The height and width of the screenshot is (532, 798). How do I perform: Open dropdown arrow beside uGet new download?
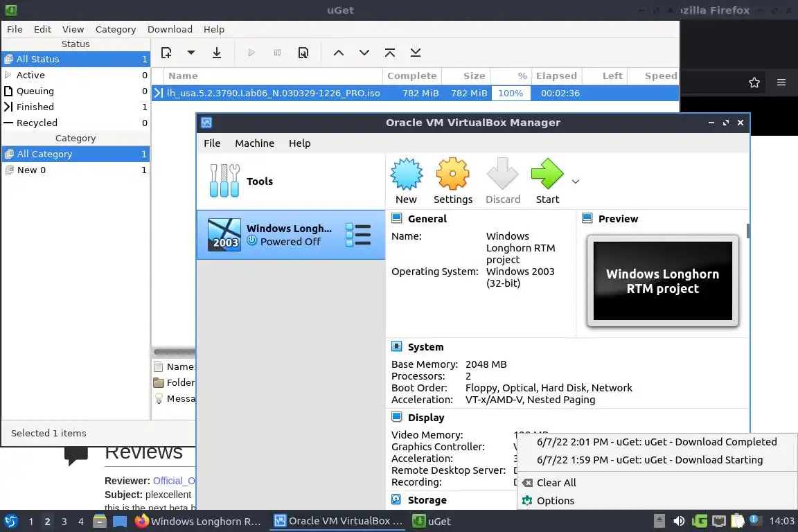(x=191, y=53)
